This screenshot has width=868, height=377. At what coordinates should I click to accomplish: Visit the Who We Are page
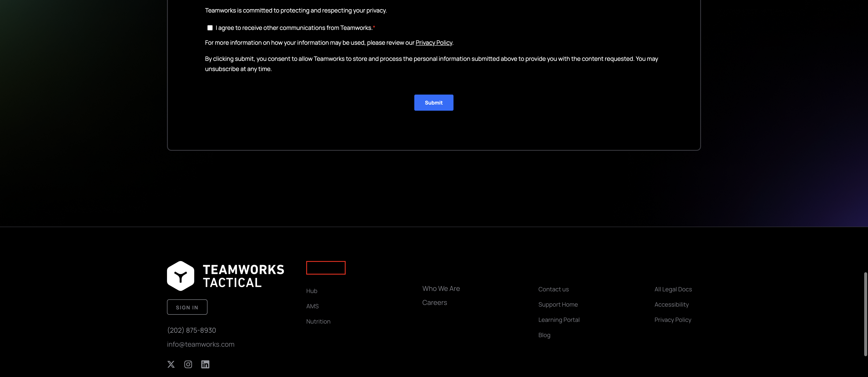click(441, 289)
